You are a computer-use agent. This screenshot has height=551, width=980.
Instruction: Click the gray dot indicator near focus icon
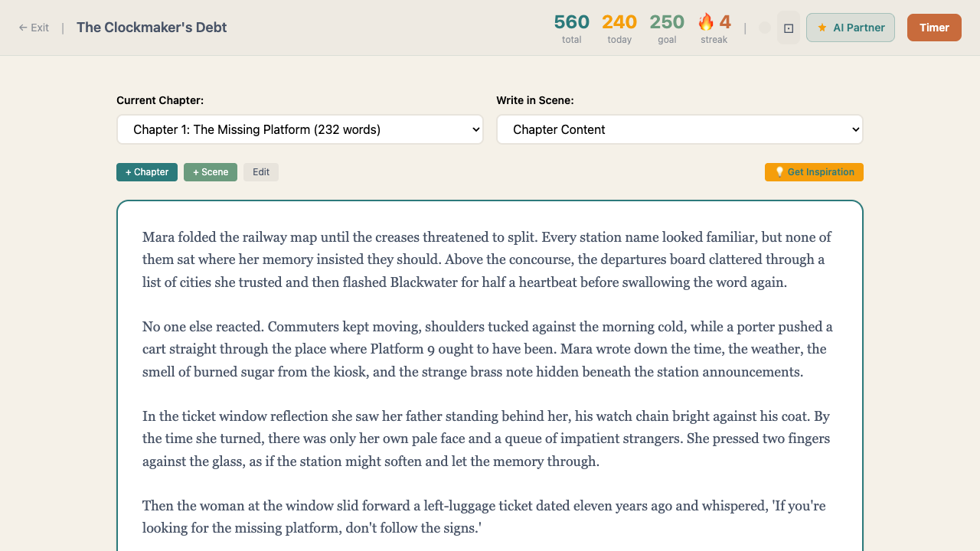764,28
